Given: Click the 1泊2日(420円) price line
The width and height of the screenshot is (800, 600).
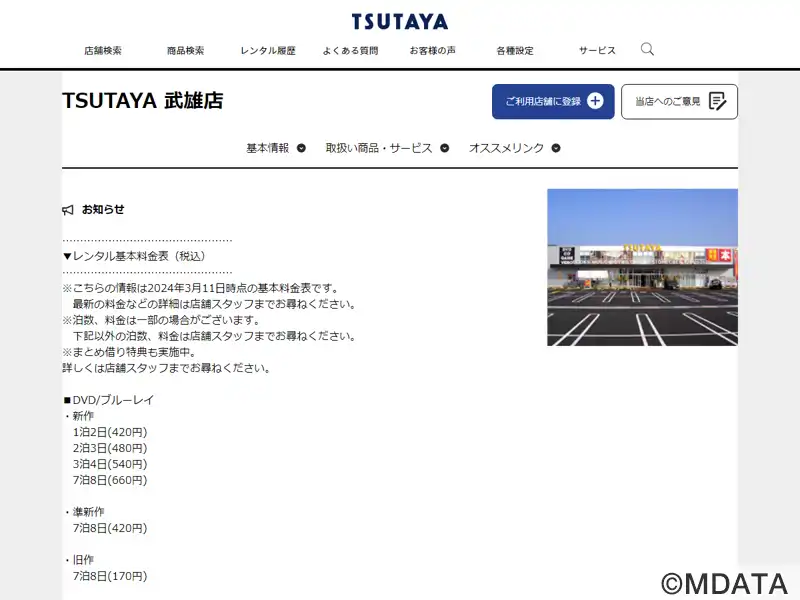Looking at the screenshot, I should (x=110, y=432).
